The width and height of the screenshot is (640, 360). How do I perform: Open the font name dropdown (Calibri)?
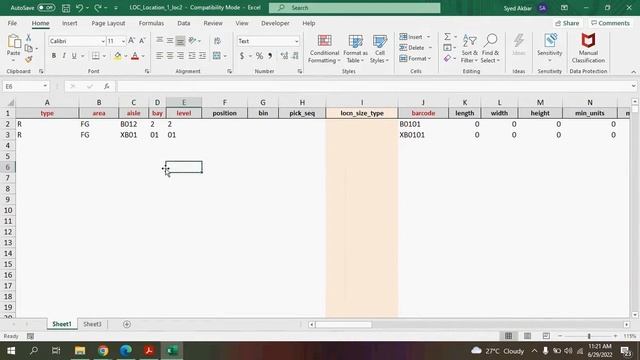(103, 41)
